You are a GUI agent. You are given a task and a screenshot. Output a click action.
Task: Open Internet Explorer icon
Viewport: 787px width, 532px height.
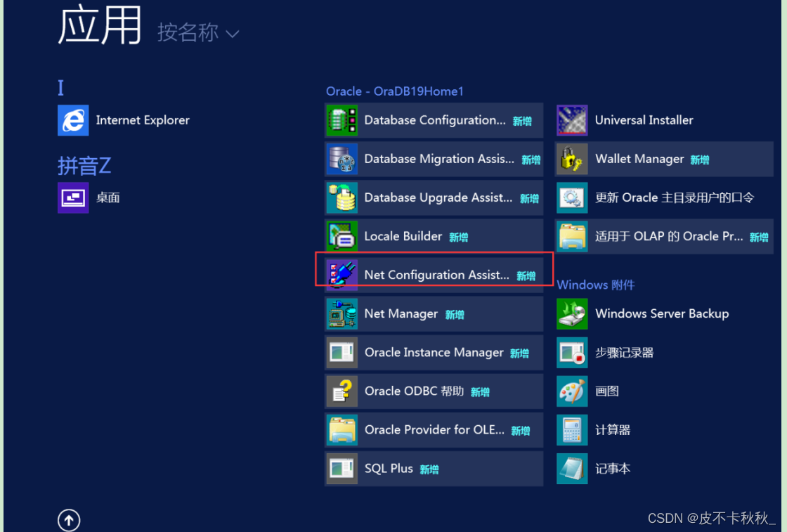coord(73,120)
